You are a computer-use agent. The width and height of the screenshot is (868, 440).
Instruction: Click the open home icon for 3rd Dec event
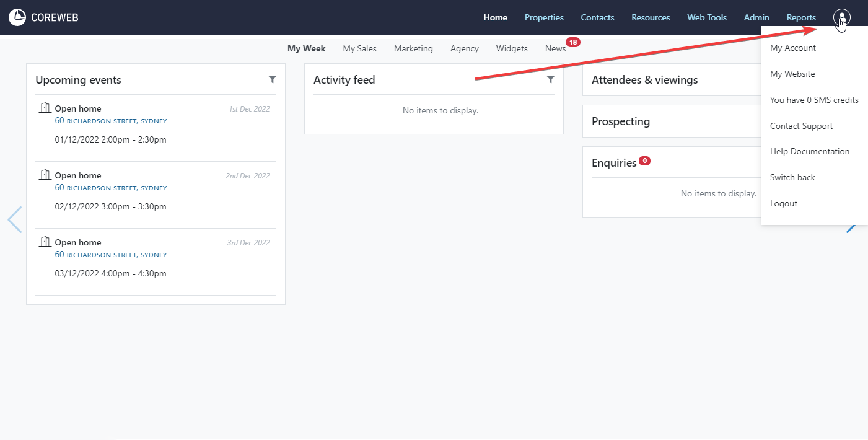coord(45,242)
